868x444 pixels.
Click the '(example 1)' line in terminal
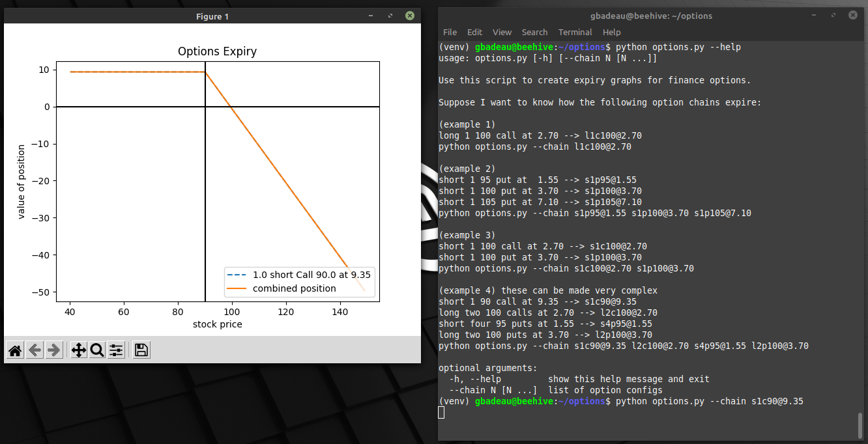467,124
